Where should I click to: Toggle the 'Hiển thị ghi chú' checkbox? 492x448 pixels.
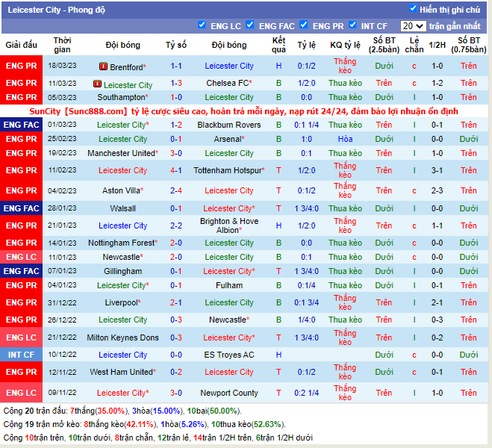point(413,9)
